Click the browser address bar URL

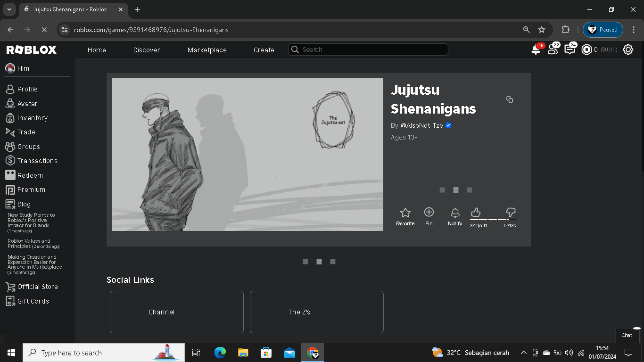pos(151,30)
